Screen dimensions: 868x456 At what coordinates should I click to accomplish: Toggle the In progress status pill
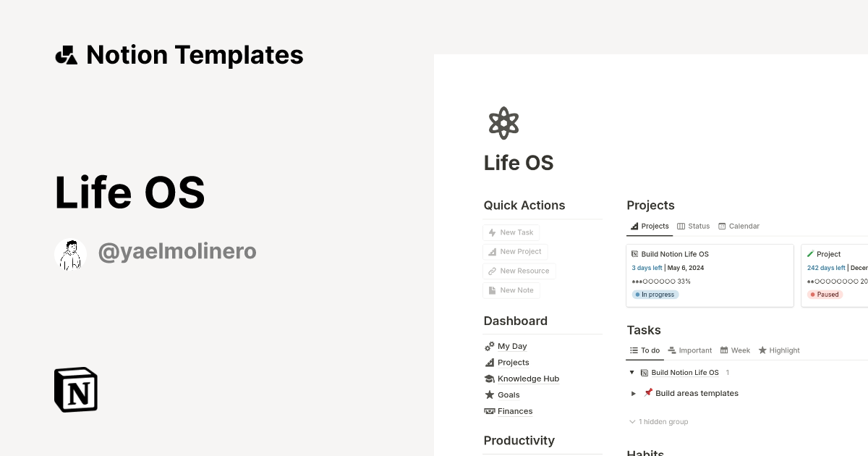pyautogui.click(x=655, y=294)
